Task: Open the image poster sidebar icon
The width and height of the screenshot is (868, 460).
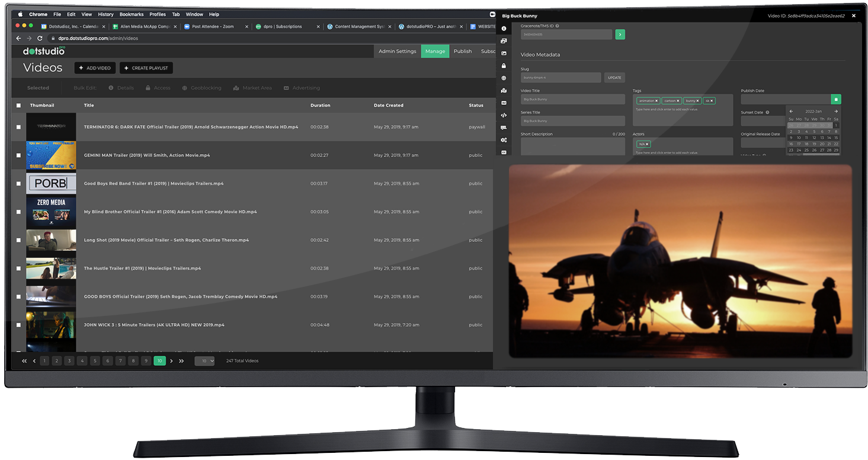Action: 504,53
